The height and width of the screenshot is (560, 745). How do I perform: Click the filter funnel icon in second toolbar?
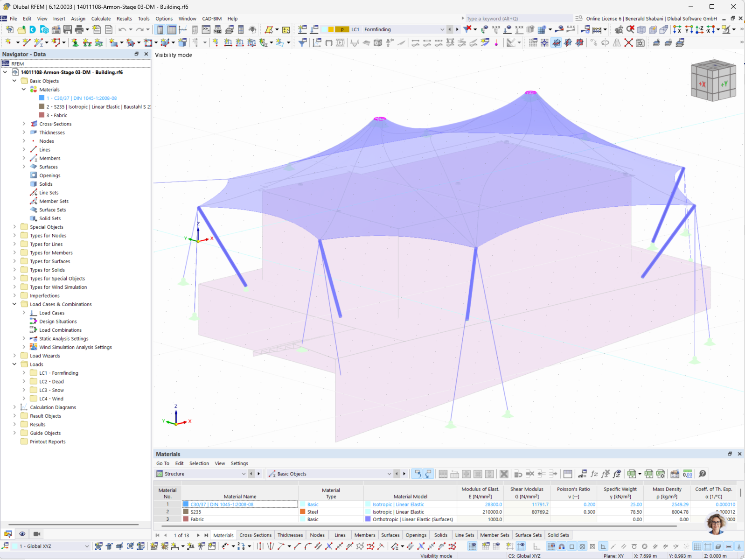[302, 42]
